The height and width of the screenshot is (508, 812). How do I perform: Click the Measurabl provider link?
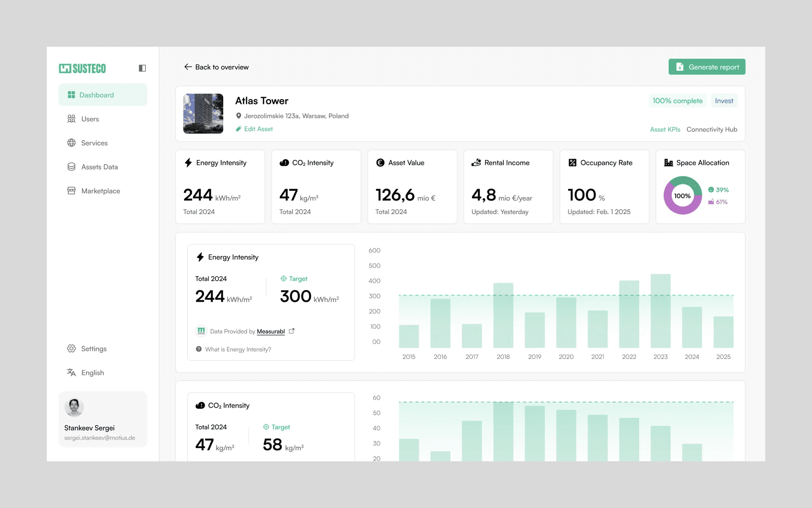tap(271, 331)
